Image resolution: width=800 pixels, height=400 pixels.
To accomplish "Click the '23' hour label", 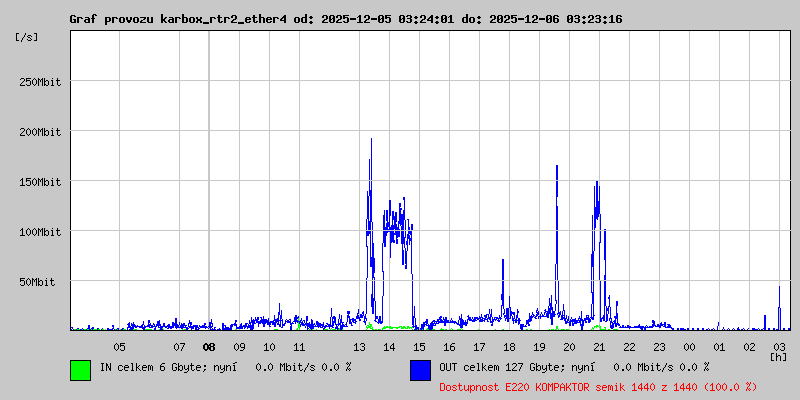I will tap(660, 347).
